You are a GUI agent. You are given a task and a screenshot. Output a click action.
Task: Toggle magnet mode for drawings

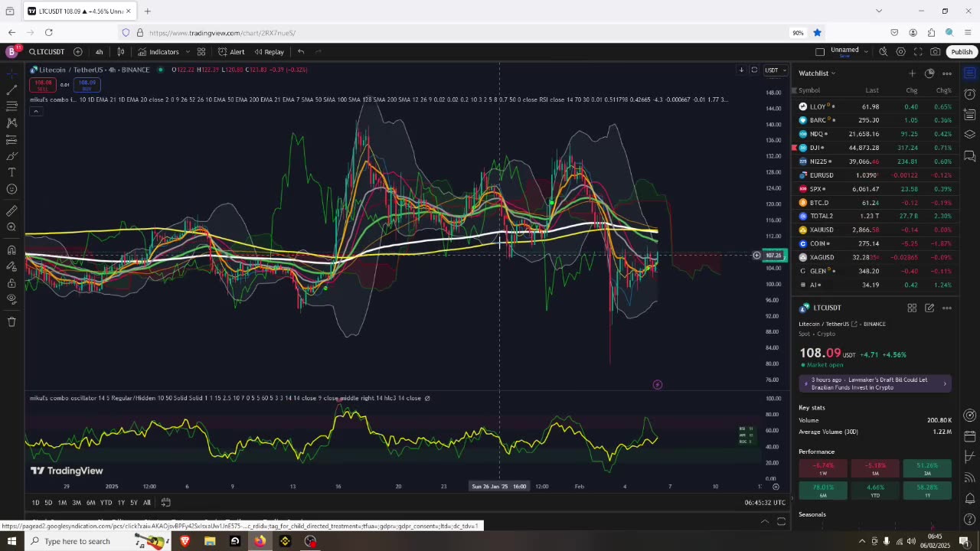click(11, 249)
